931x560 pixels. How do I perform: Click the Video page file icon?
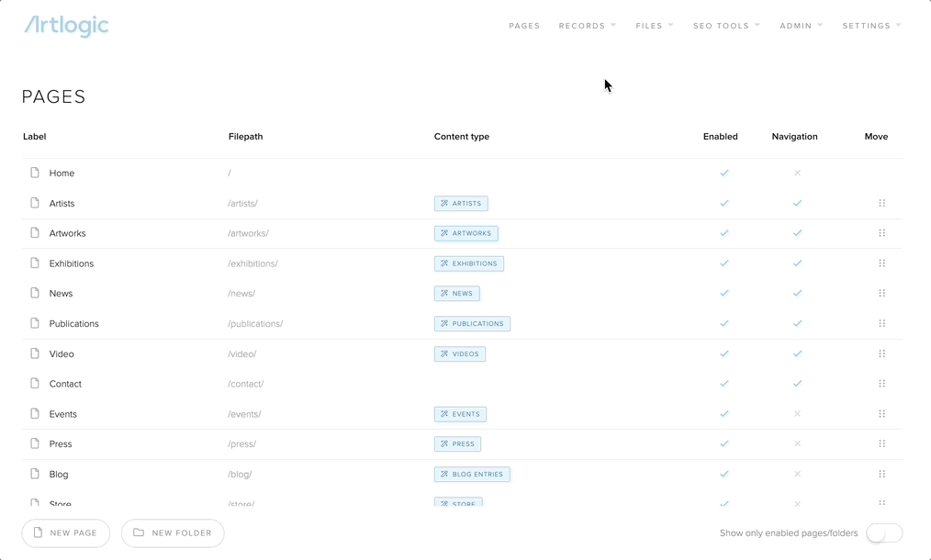(35, 353)
